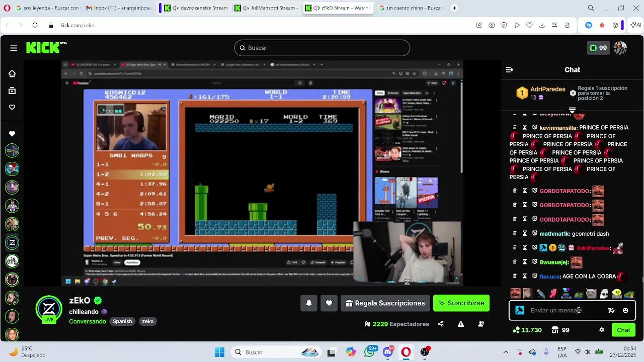Click the green Chat send button
Image resolution: width=644 pixels, height=362 pixels.
[x=623, y=330]
